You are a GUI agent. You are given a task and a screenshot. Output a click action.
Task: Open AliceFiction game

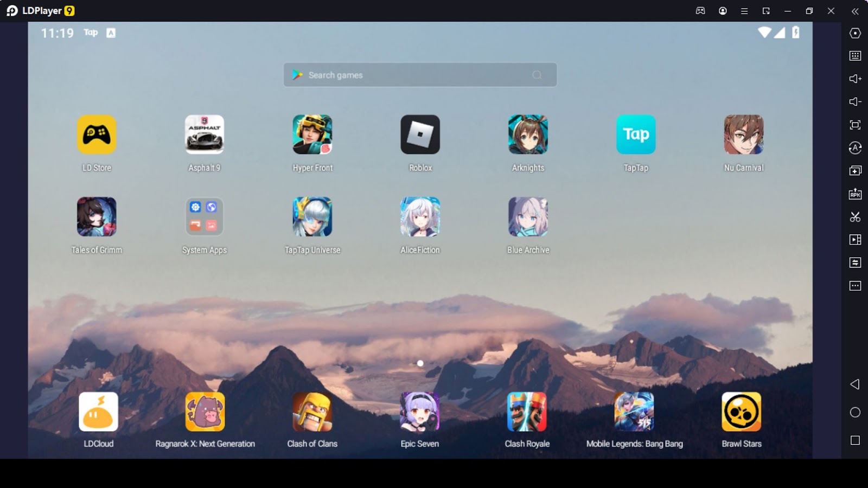420,217
